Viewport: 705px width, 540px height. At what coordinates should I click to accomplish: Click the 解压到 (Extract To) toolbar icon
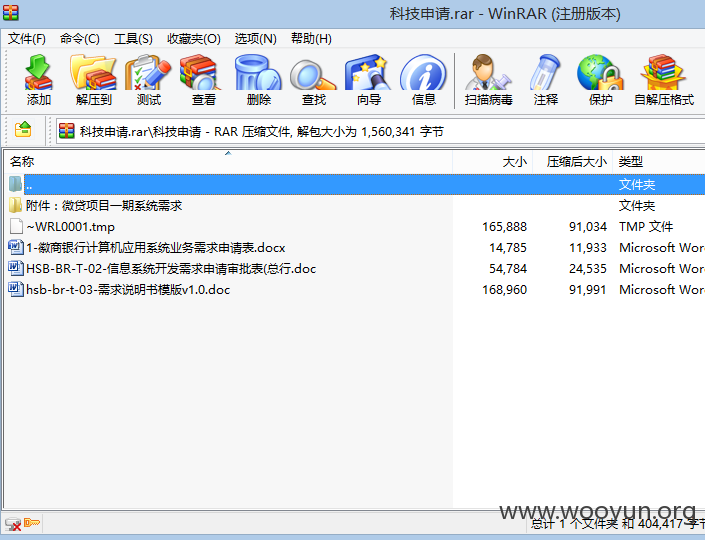pos(93,72)
